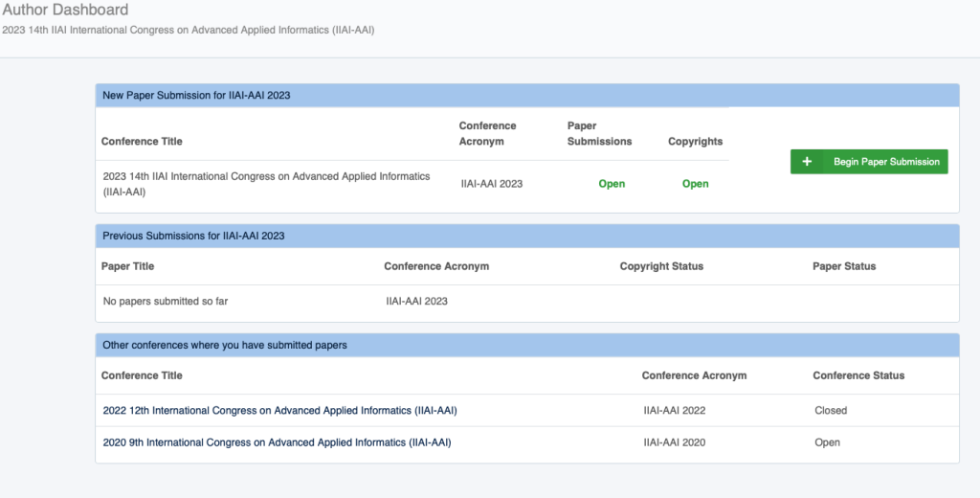Click the plus icon on the green button
The image size is (980, 498).
(x=807, y=162)
